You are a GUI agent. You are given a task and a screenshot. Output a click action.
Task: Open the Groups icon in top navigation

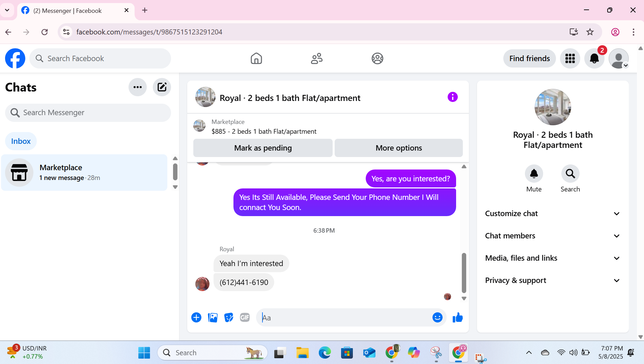[x=377, y=58]
